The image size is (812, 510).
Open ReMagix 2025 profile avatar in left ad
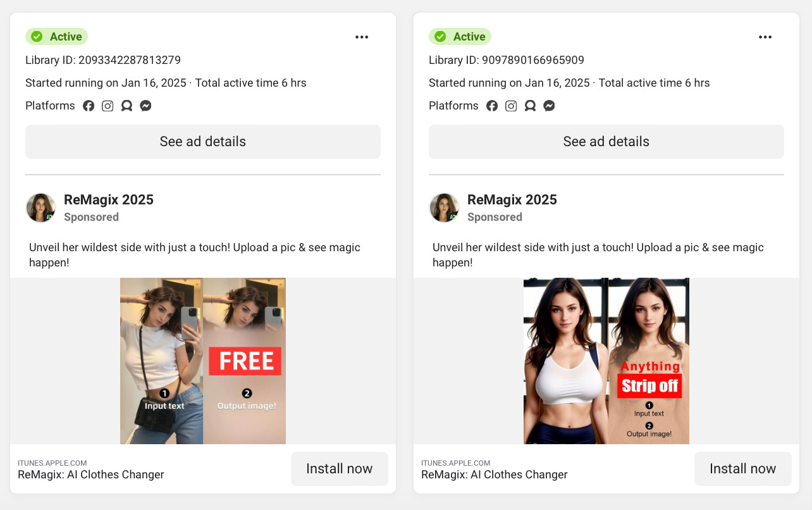(x=41, y=208)
